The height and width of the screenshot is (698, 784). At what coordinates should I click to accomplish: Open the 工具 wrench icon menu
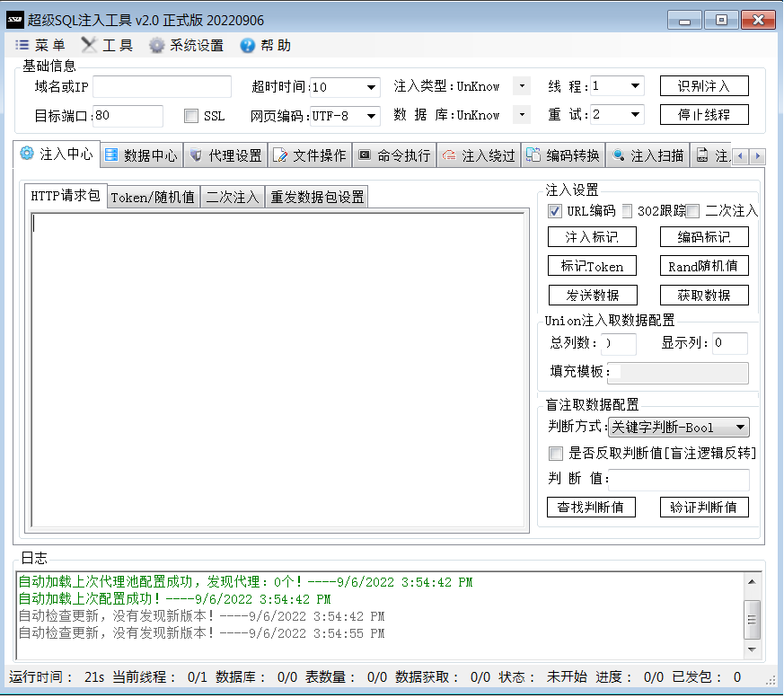pos(89,46)
